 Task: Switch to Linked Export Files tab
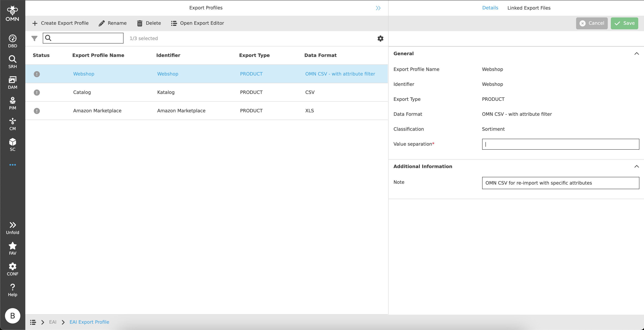[529, 8]
